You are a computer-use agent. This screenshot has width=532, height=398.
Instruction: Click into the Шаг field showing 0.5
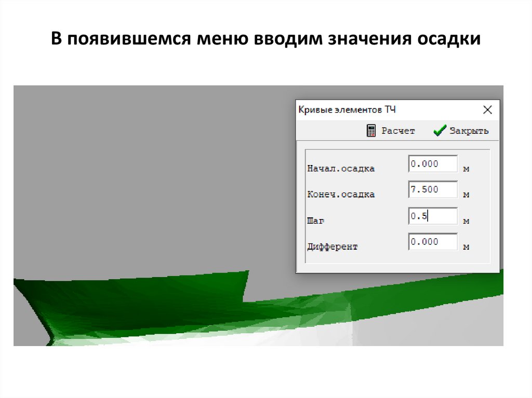click(433, 216)
